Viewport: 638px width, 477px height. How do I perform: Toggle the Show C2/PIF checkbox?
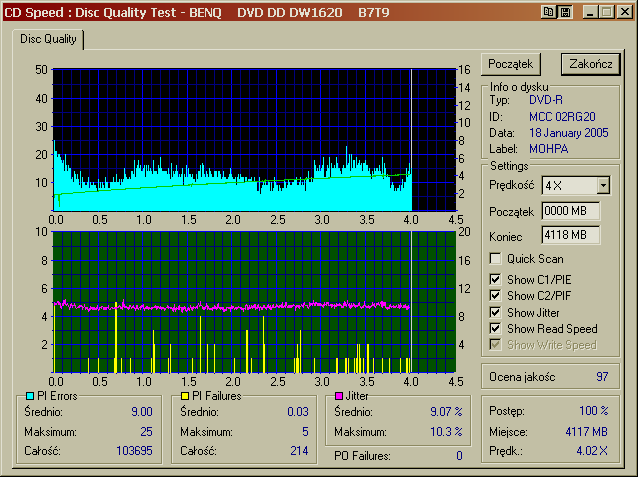click(495, 295)
